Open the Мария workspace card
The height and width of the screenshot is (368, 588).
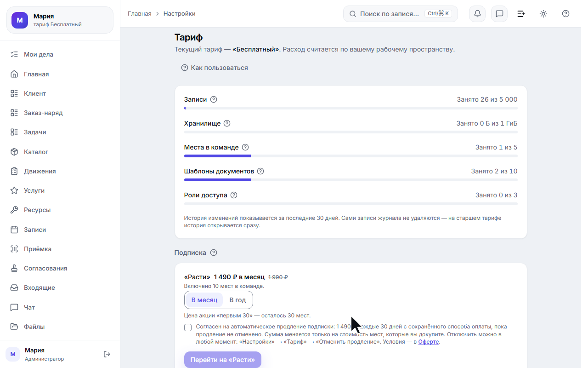60,20
